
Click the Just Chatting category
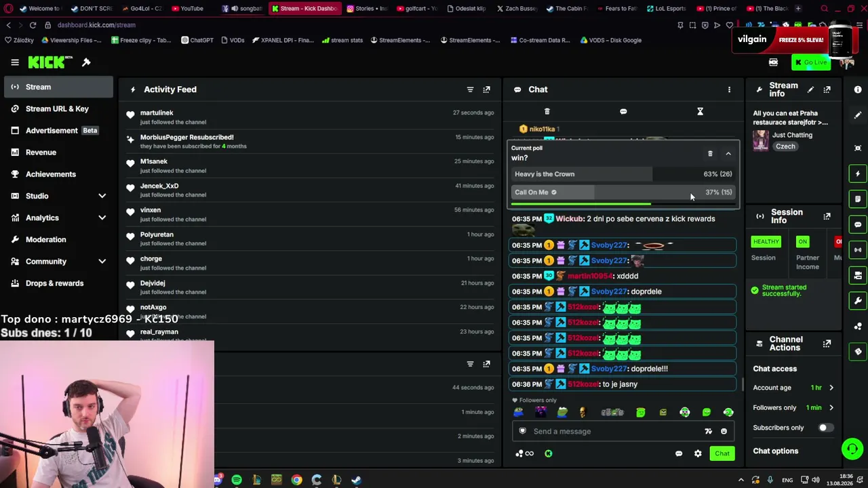(792, 135)
